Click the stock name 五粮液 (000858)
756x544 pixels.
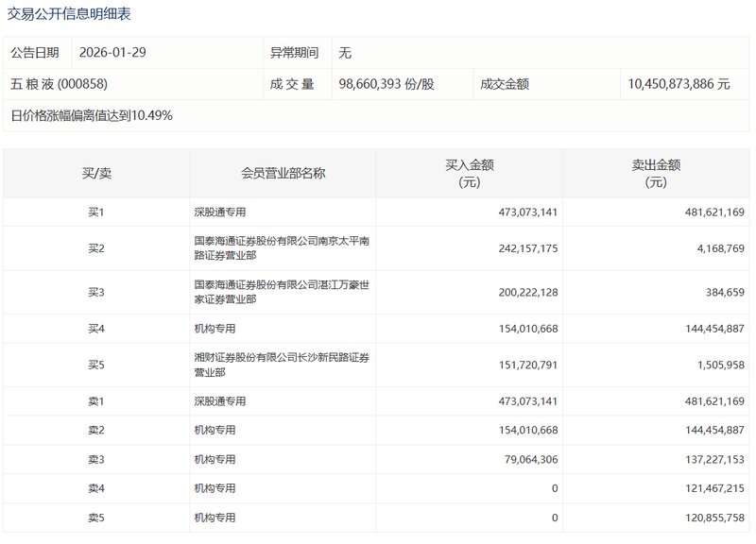click(58, 83)
